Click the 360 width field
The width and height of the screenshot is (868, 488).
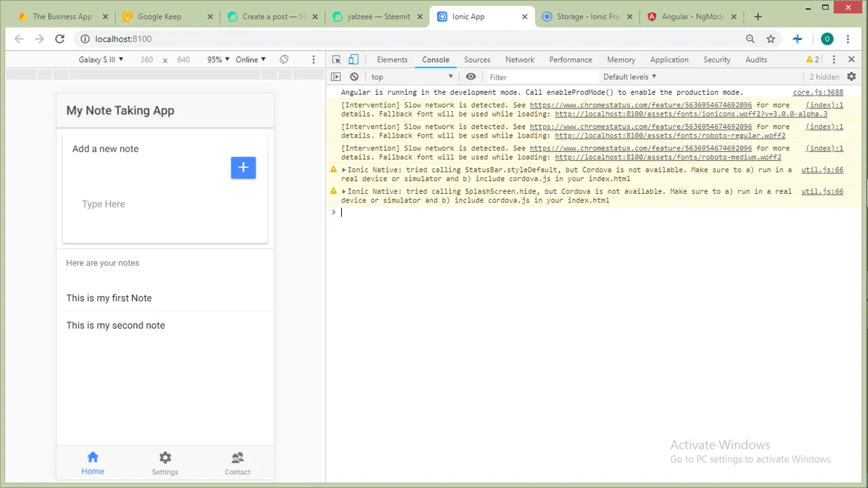(146, 60)
